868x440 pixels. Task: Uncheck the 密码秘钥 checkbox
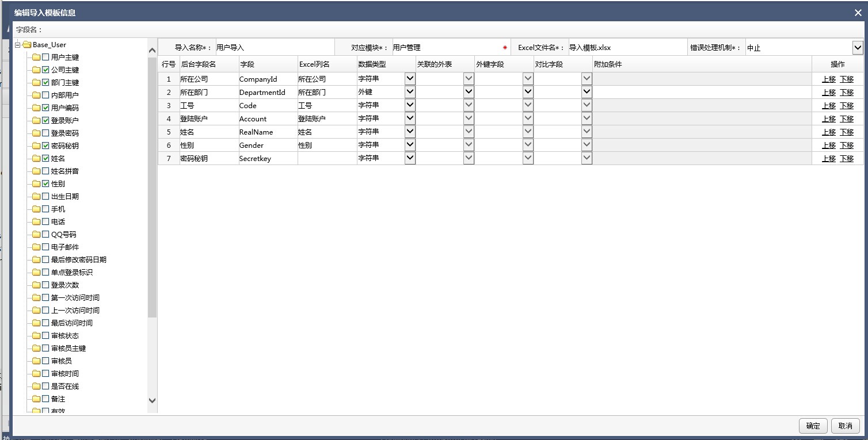click(x=45, y=146)
